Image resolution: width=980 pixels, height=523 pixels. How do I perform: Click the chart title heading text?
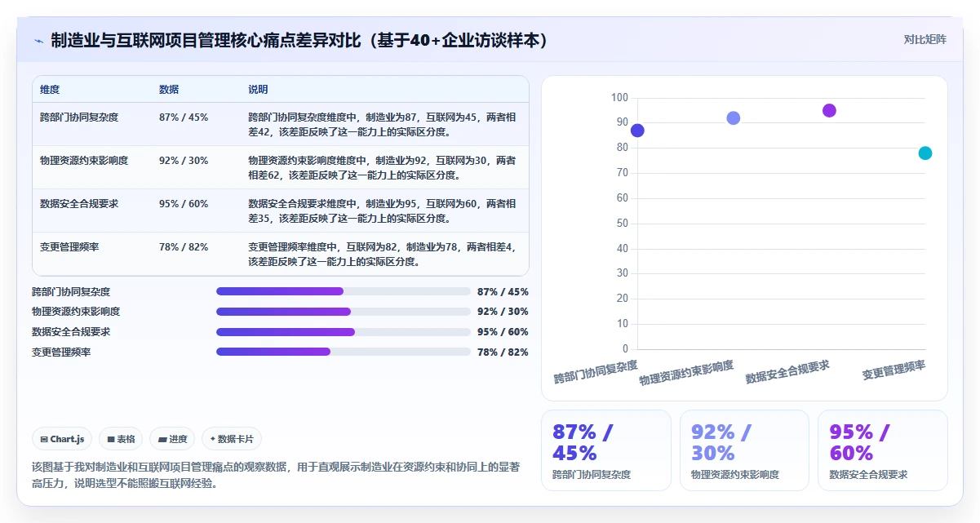(x=299, y=40)
